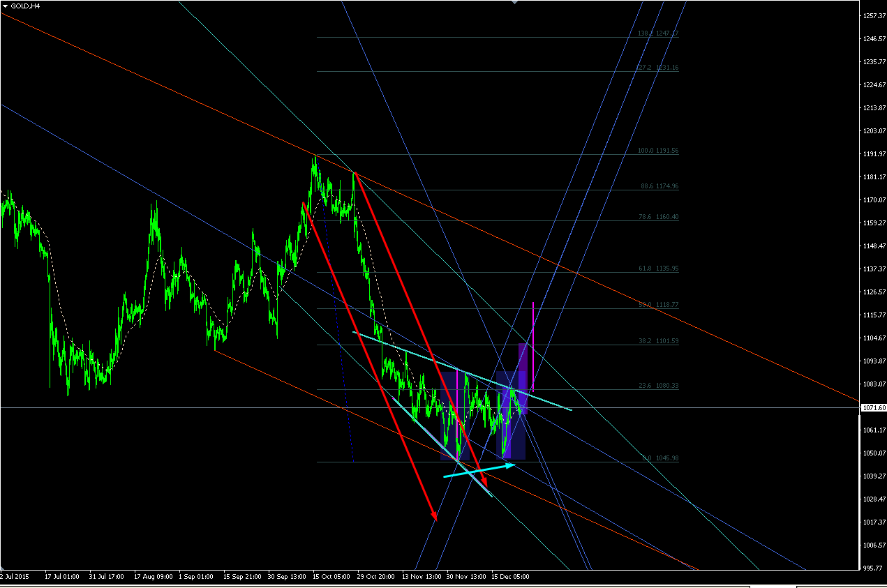887x588 pixels.
Task: Click price scale value 1050.07
Action: (873, 453)
